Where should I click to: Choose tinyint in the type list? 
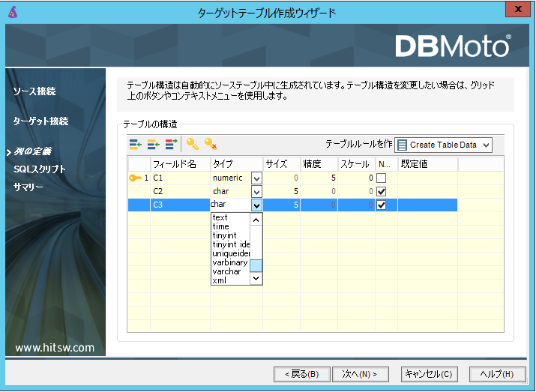coord(224,235)
